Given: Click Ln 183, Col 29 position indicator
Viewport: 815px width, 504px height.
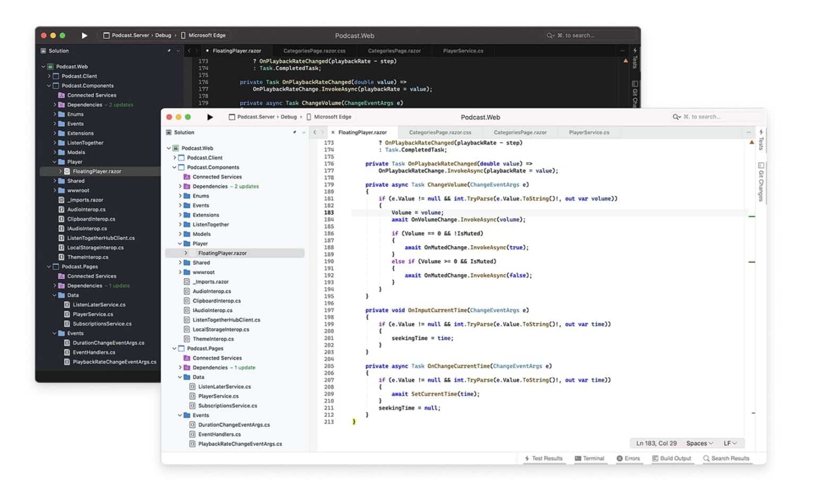Looking at the screenshot, I should point(656,444).
